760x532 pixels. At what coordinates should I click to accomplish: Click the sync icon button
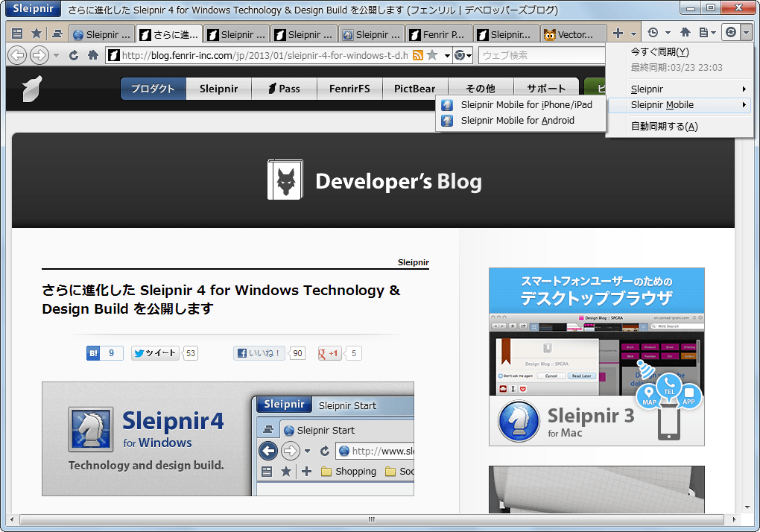coord(731,33)
